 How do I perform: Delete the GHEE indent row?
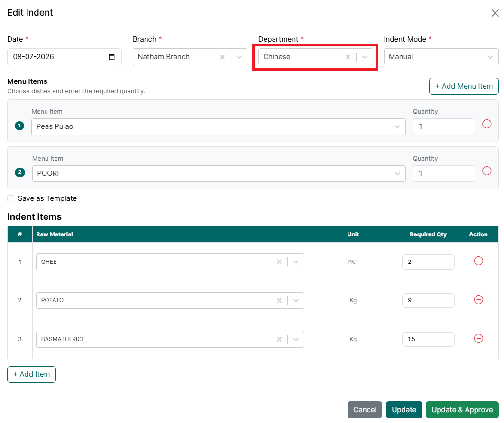click(x=478, y=261)
